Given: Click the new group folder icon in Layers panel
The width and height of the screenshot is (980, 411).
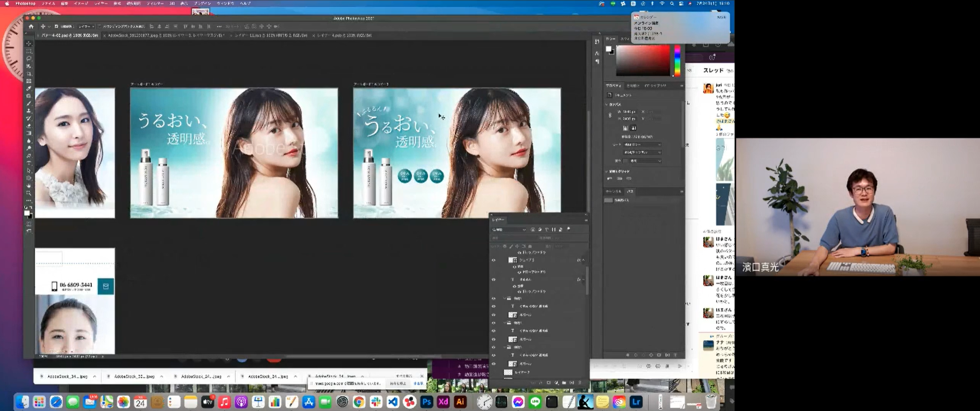Looking at the screenshot, I should point(564,383).
